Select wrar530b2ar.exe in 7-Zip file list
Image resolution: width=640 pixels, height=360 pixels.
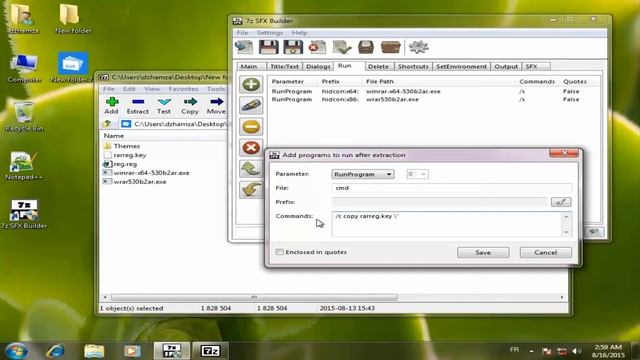tap(140, 182)
